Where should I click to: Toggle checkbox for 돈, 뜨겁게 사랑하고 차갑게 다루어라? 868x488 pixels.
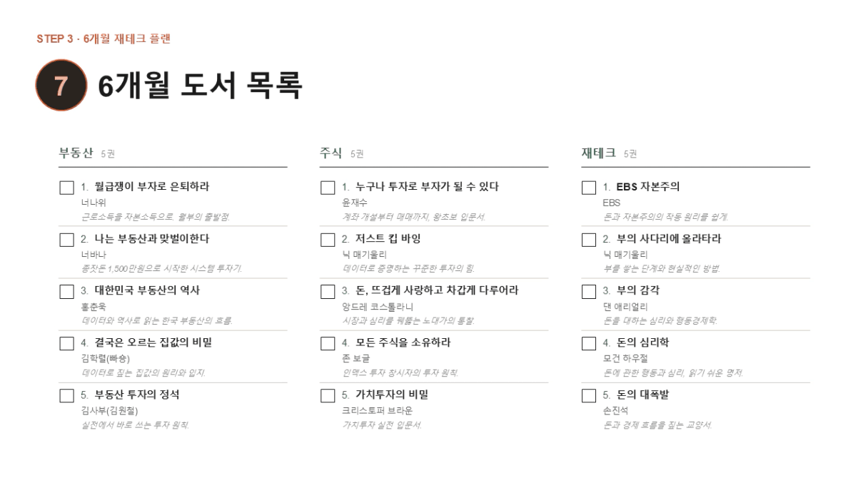pyautogui.click(x=328, y=291)
